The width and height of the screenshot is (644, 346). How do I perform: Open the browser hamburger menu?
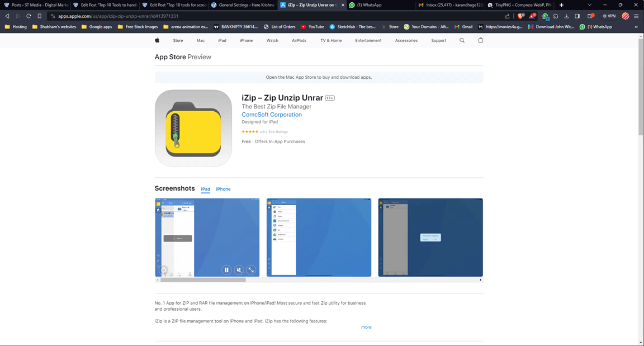[636, 16]
